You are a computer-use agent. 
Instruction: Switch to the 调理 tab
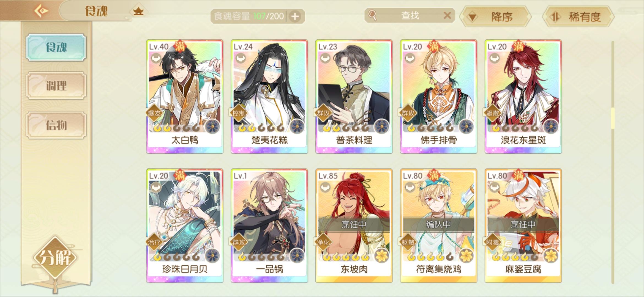(56, 86)
